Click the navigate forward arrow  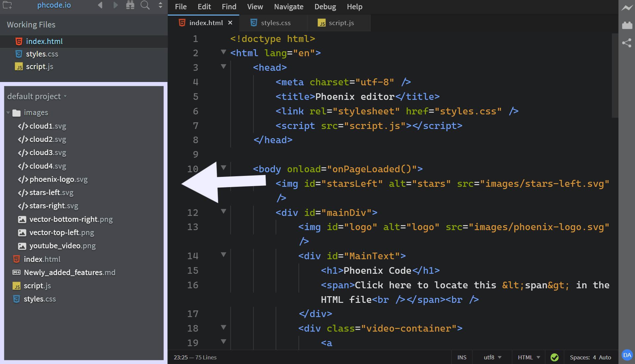[115, 5]
